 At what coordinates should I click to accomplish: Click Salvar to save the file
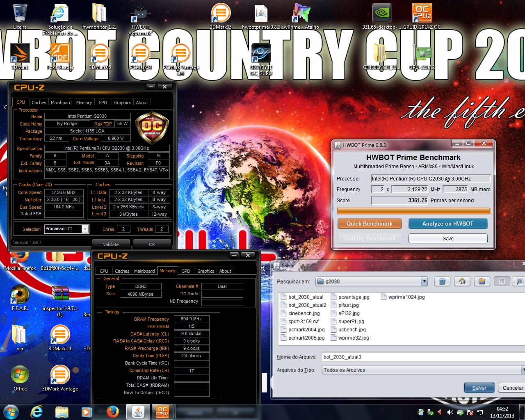[x=479, y=388]
